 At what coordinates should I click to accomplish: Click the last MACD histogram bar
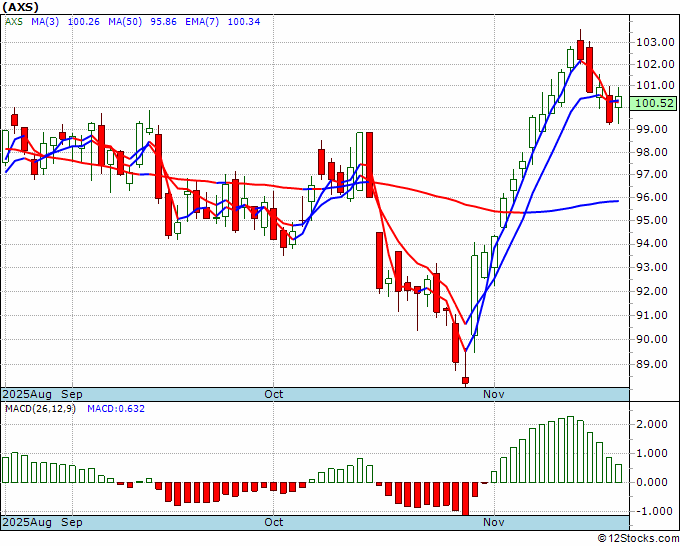[618, 474]
